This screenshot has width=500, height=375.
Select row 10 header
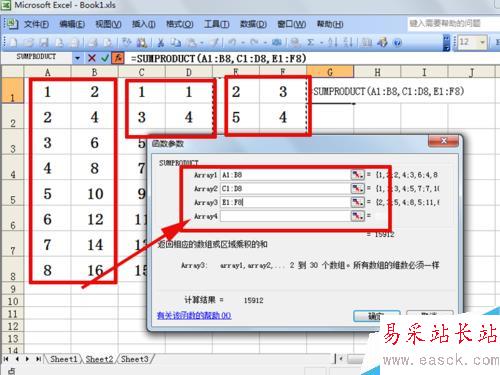(12, 301)
